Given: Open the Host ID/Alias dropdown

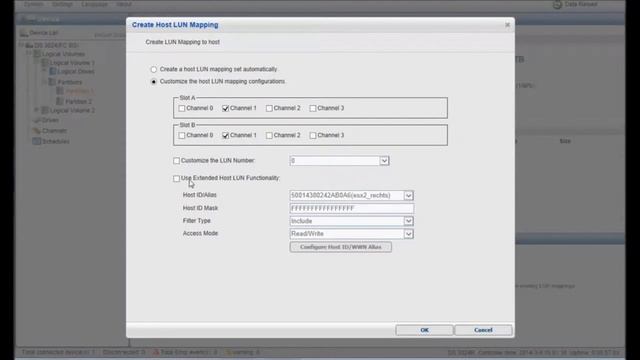Looking at the screenshot, I should pos(408,196).
